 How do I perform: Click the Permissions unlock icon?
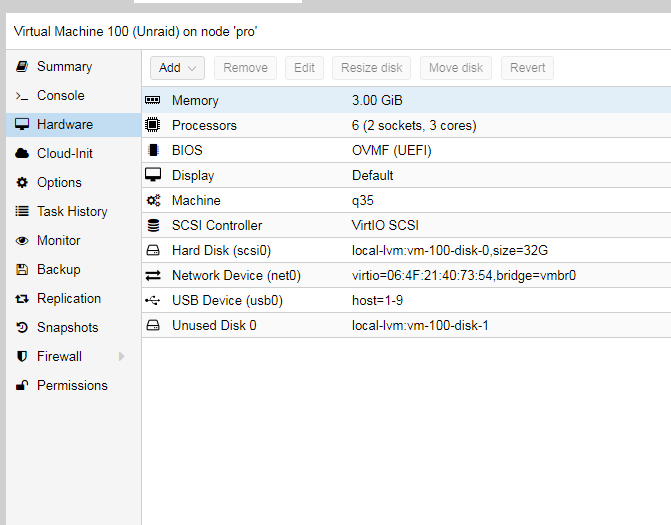[22, 386]
